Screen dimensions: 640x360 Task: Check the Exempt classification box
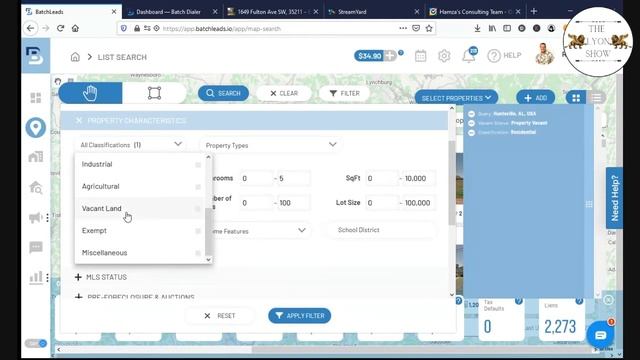[198, 231]
